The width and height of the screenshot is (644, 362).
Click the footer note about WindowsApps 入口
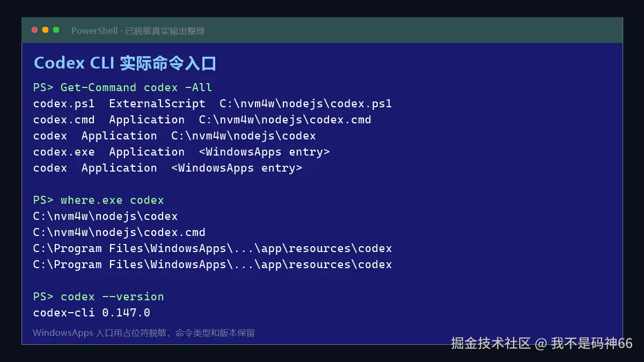click(x=144, y=333)
